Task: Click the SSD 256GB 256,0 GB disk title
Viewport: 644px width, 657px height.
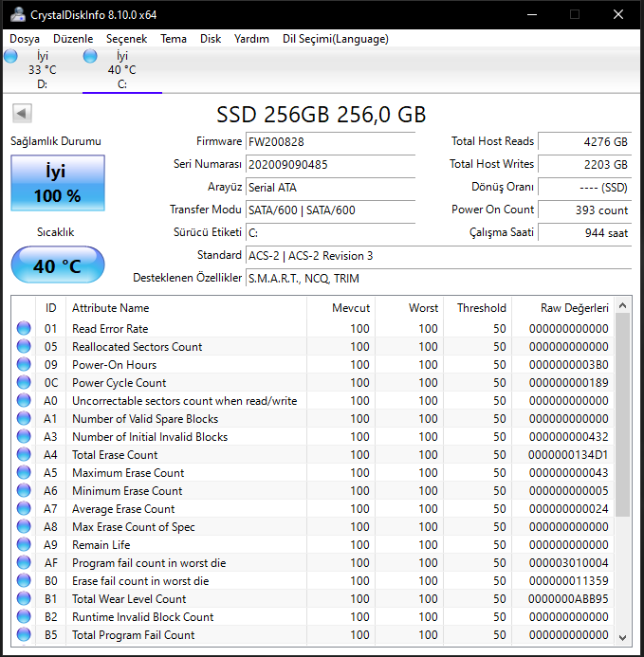Action: [x=322, y=114]
